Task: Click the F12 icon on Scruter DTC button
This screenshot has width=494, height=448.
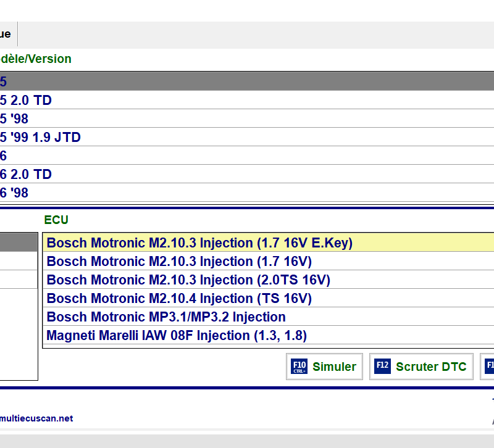Action: pos(382,367)
